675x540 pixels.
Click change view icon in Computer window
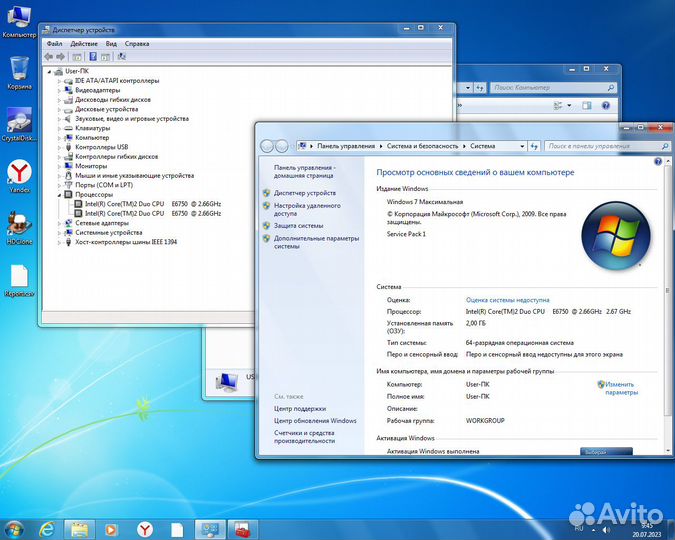coord(558,106)
